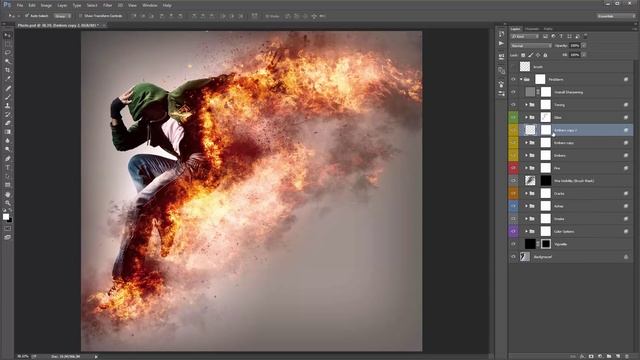Select the Brush tool
This screenshot has height=360, width=640.
click(7, 97)
